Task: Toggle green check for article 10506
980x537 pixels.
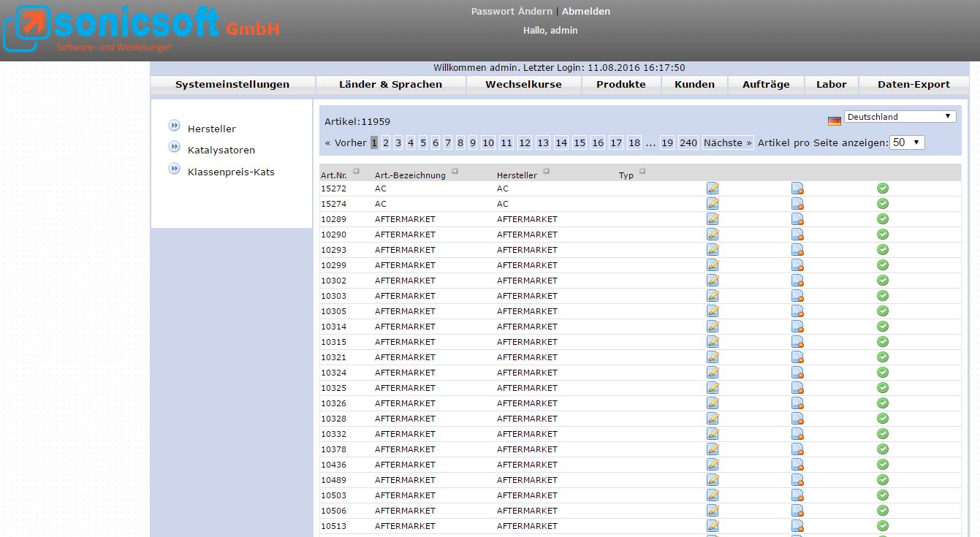Action: [883, 511]
